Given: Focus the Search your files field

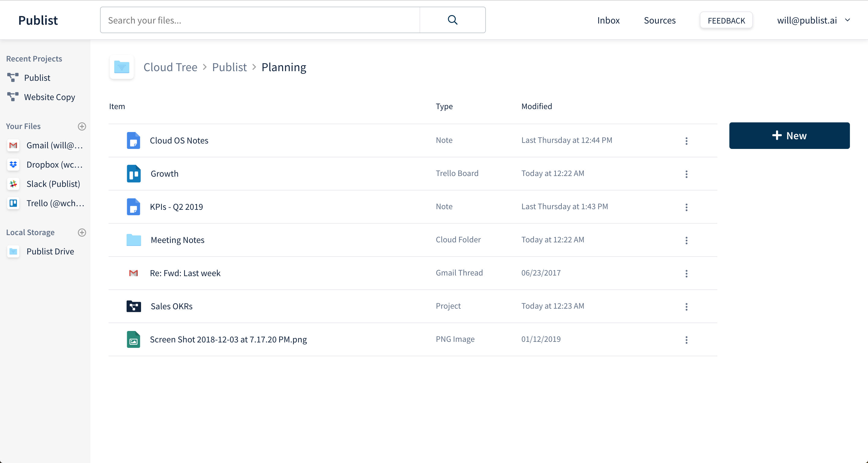Looking at the screenshot, I should pos(259,20).
